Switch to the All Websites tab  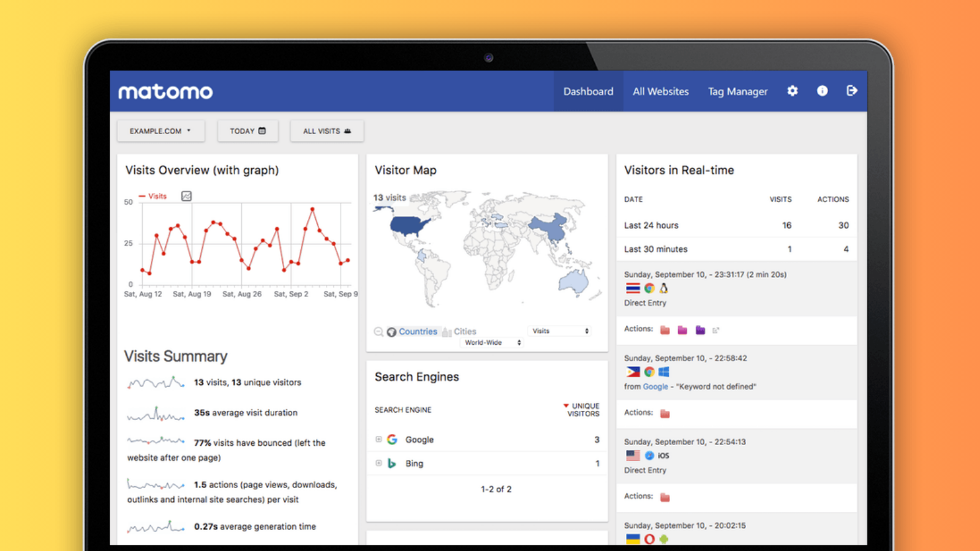point(660,91)
